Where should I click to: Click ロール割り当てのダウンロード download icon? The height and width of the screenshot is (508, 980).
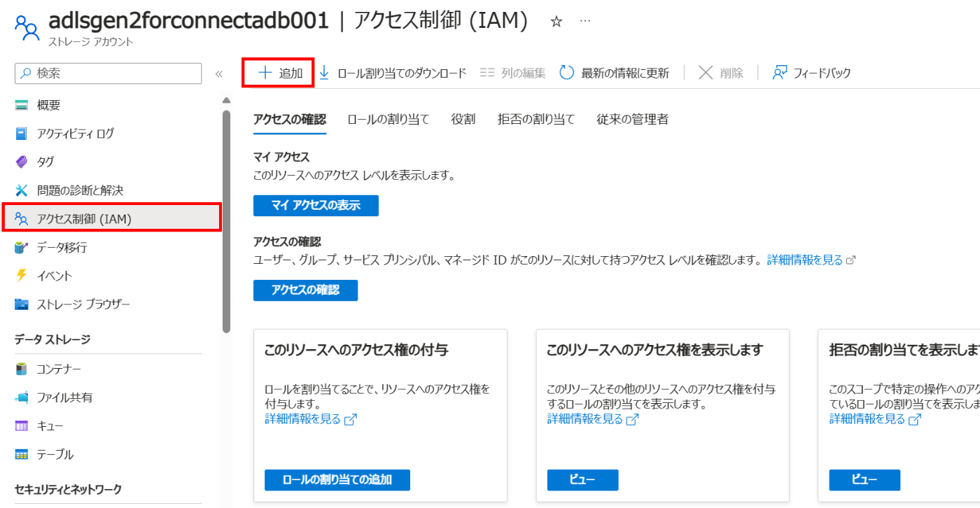click(x=324, y=73)
